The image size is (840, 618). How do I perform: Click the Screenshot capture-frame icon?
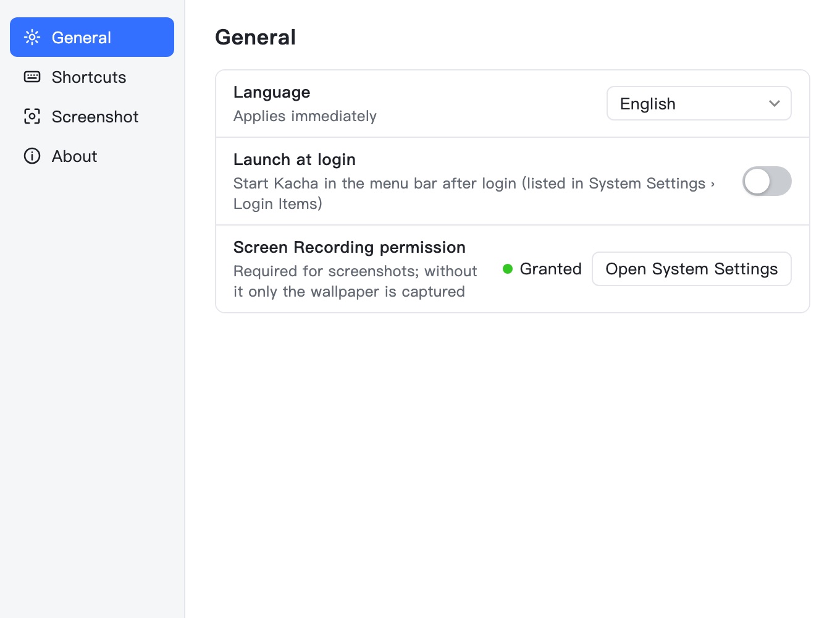[x=32, y=116]
